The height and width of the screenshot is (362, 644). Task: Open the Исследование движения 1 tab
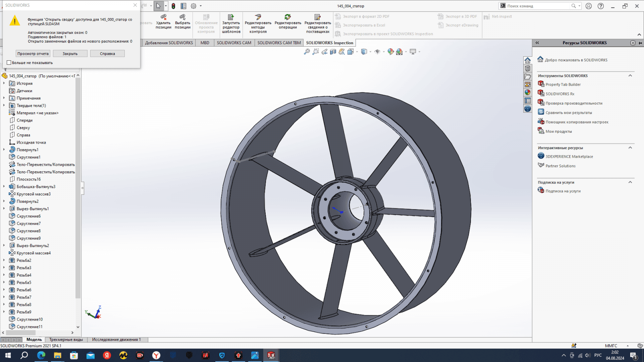(x=116, y=339)
